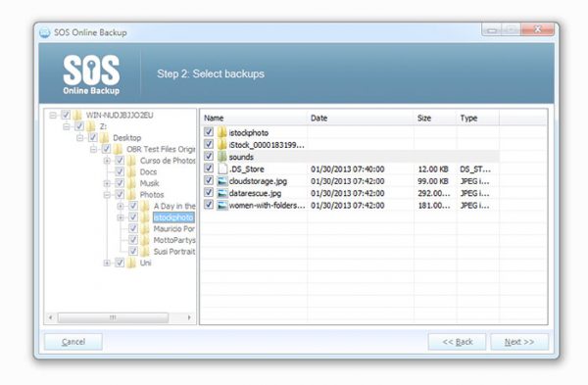Click the Uni folder icon in tree
Screen dimensions: 588x385
point(131,263)
